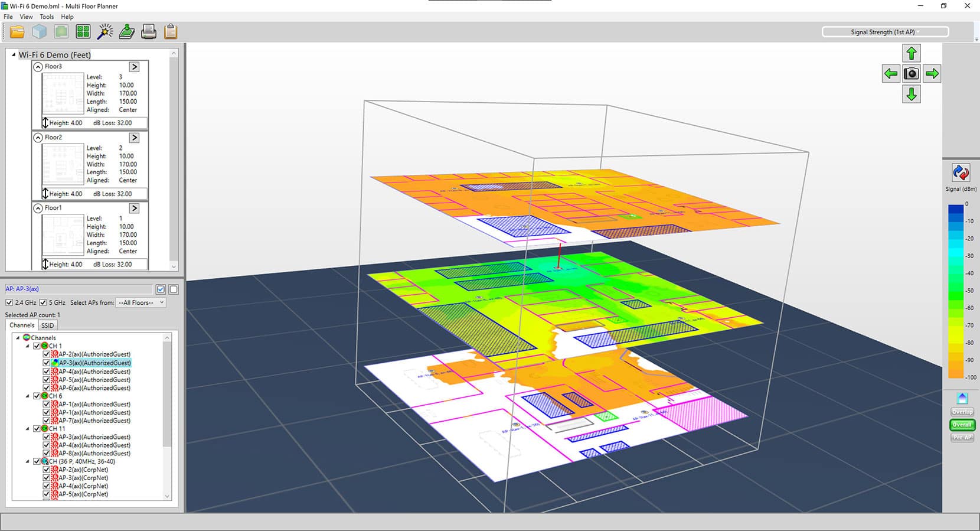Uncheck the CH 6 channel checkbox
The width and height of the screenshot is (980, 531).
tap(37, 396)
